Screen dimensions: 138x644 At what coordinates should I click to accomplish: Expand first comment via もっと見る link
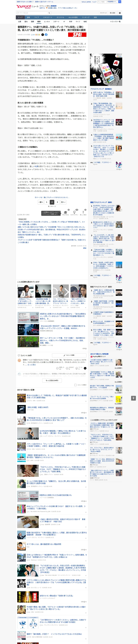click(32, 365)
